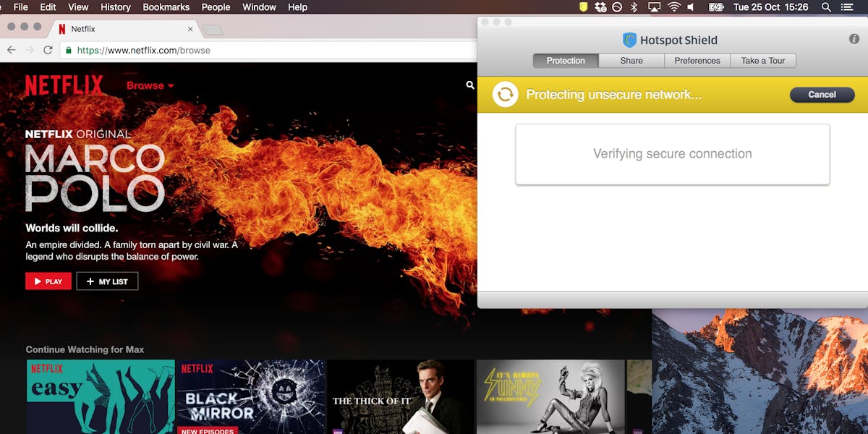Open the Help menu
Viewport: 868px width, 434px height.
tap(297, 7)
